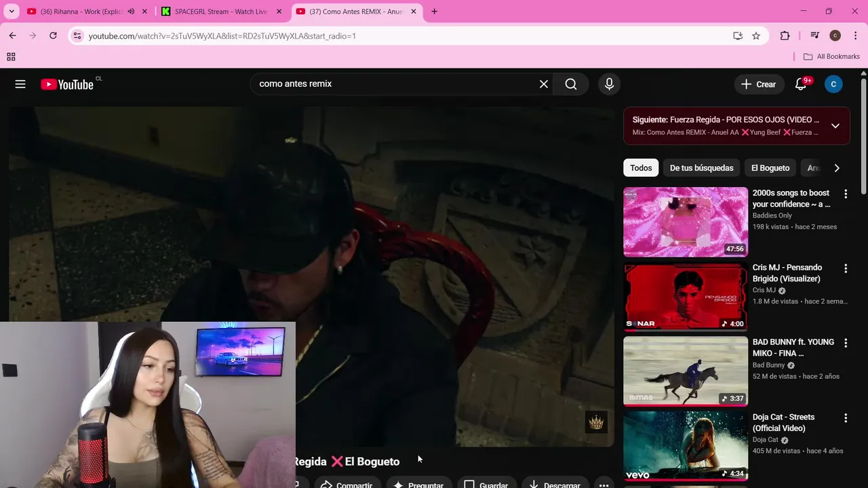Open options for Cris MJ Pensando Brigido
Screen dimensions: 868x488
[846, 268]
